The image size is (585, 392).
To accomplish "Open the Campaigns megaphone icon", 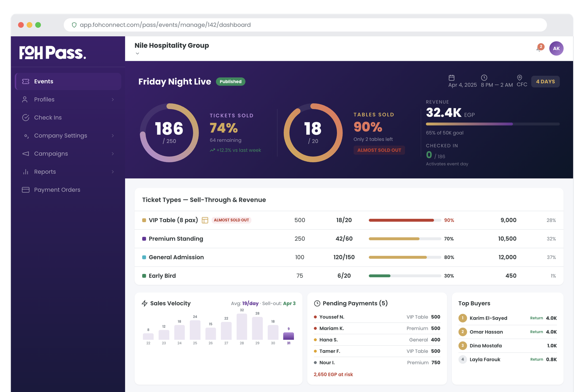I will tap(25, 153).
